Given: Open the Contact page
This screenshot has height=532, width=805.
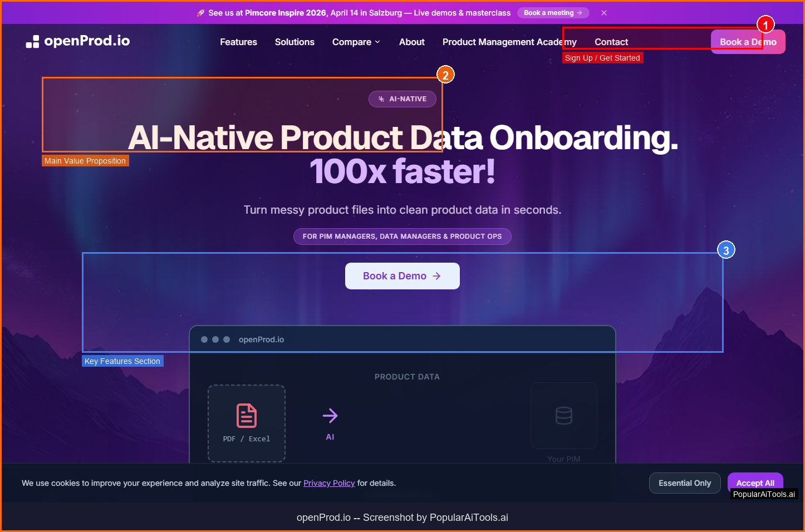Looking at the screenshot, I should coord(611,42).
